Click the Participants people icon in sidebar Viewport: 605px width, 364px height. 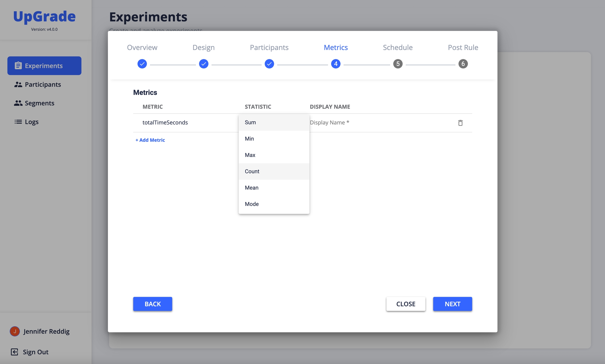[x=18, y=84]
